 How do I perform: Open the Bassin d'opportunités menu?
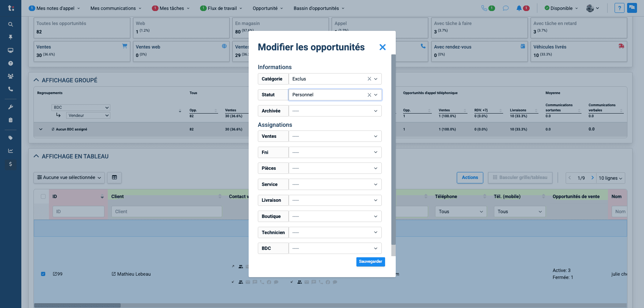(319, 8)
